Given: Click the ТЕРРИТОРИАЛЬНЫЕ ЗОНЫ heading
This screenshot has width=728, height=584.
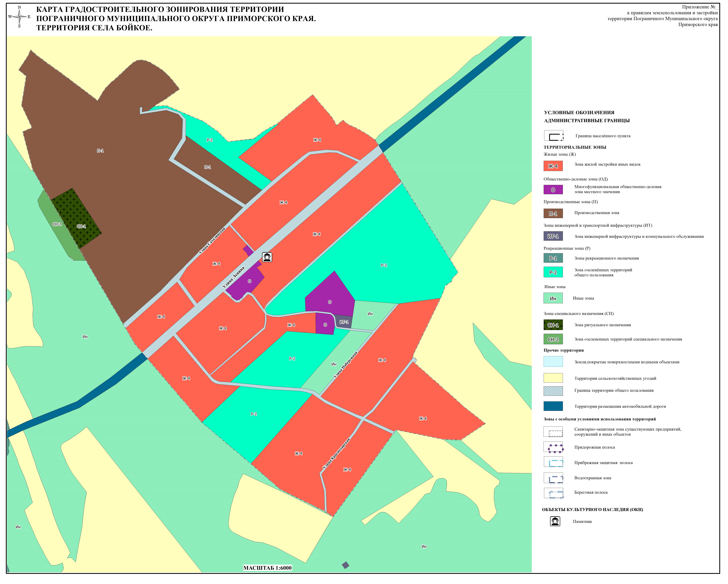Looking at the screenshot, I should [x=575, y=147].
